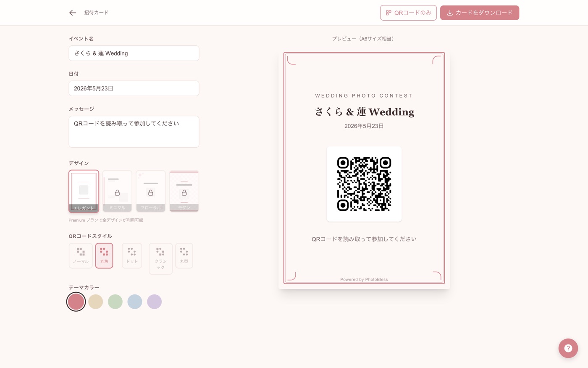Choose the locked モダン design

(184, 191)
